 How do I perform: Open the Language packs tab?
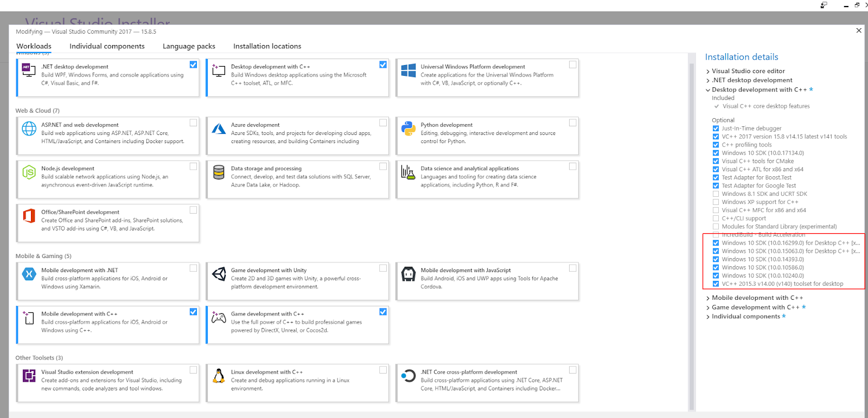click(x=189, y=46)
